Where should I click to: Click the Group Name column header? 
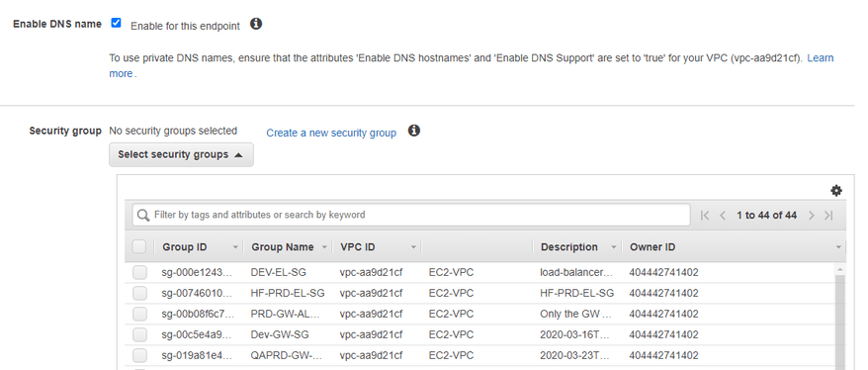pyautogui.click(x=283, y=247)
